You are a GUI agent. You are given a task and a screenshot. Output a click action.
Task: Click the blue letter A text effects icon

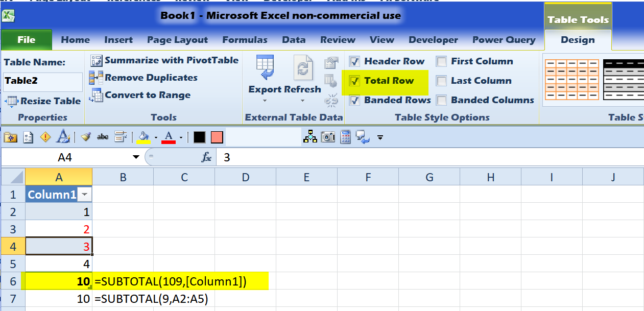coord(63,137)
